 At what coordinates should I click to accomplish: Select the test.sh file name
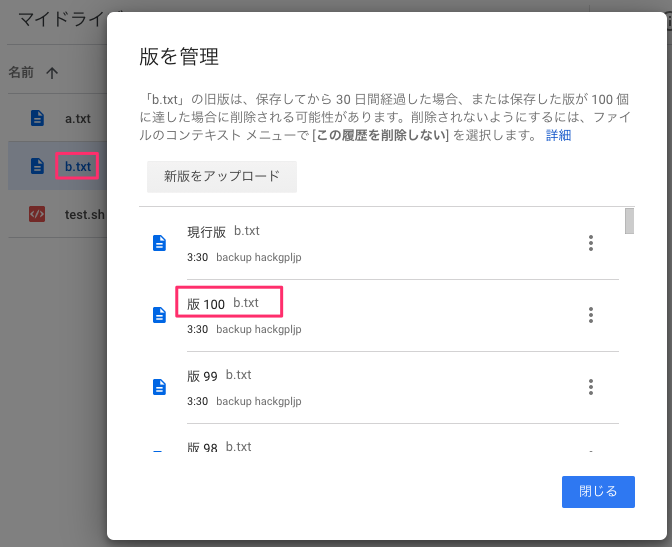(x=84, y=214)
